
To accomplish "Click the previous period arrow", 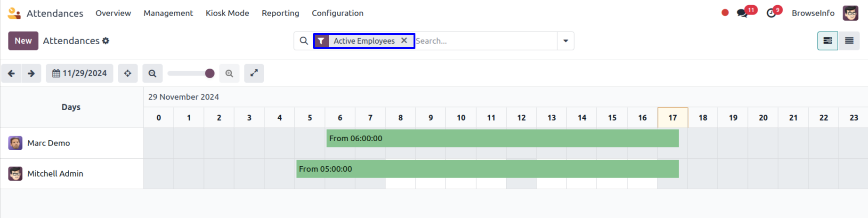I will (x=11, y=73).
